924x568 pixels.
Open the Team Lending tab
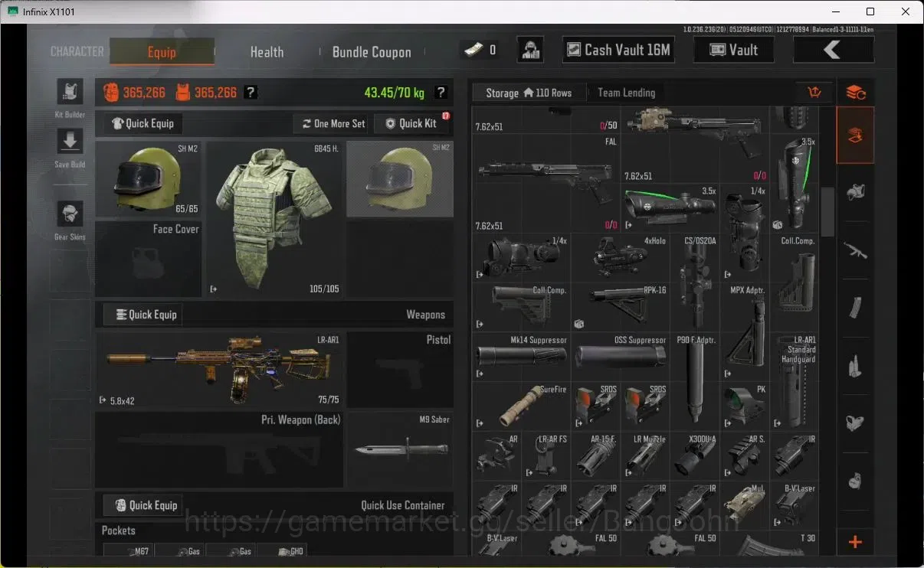pos(626,93)
